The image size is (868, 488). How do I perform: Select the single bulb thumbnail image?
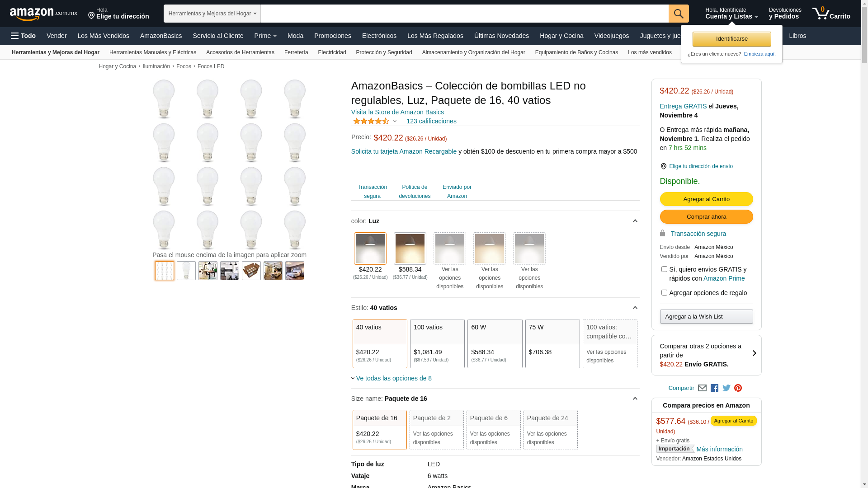(186, 271)
